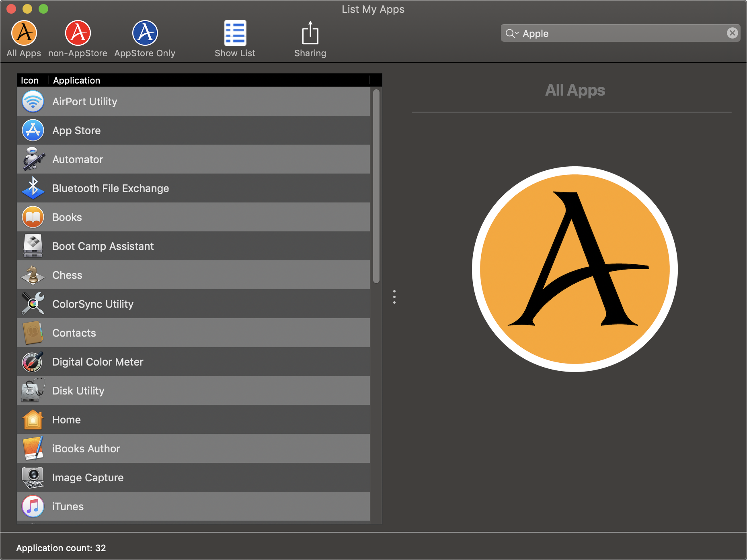Click the All Apps heading text
Image resolution: width=747 pixels, height=560 pixels.
coord(575,90)
